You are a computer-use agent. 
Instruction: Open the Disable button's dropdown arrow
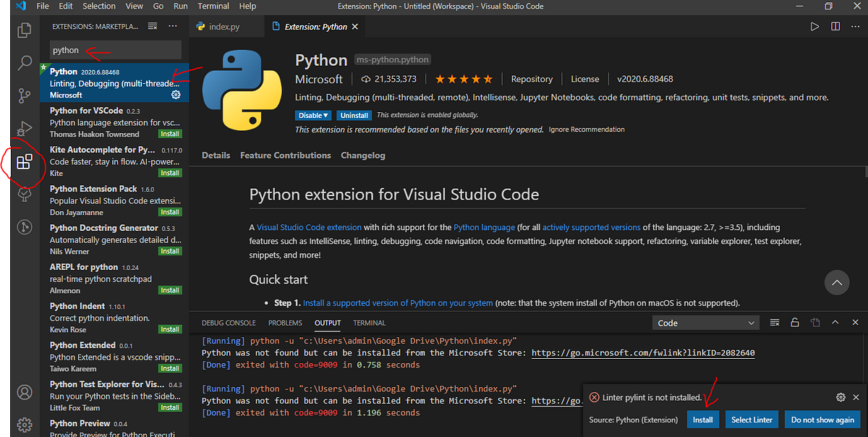pos(325,114)
